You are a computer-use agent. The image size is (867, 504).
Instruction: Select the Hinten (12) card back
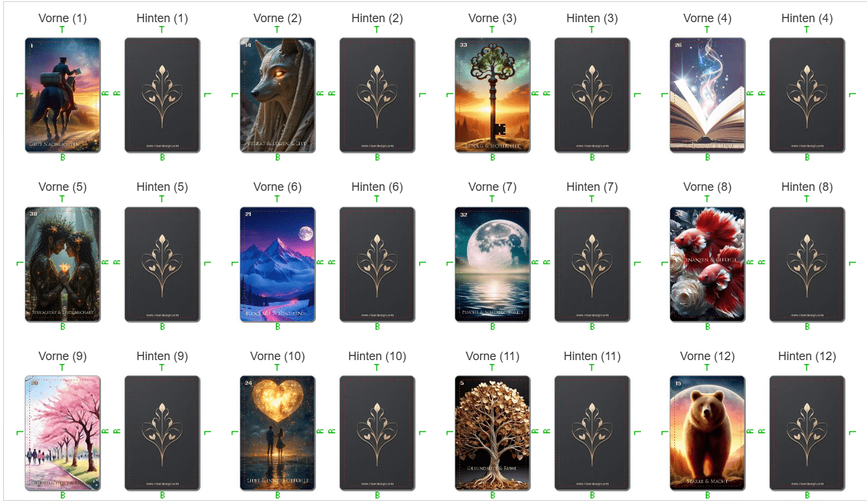807,433
